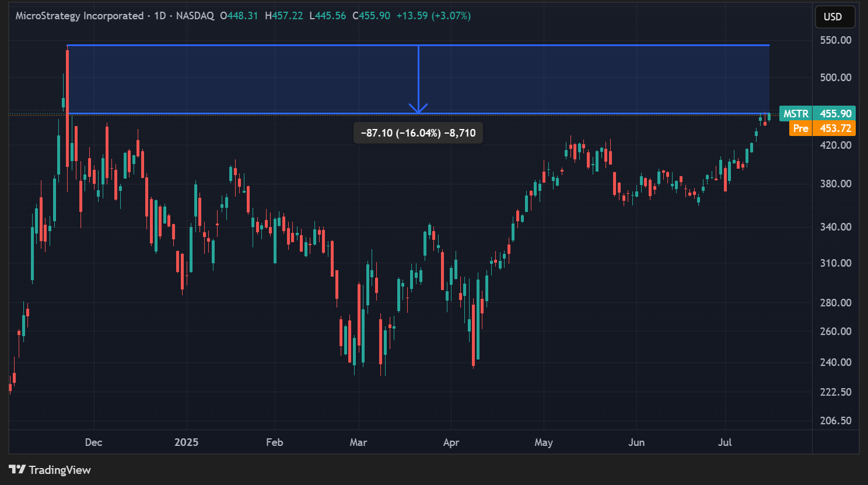Click the orange Pre pre-market tag
Screen dimensions: 868x485
click(800, 128)
